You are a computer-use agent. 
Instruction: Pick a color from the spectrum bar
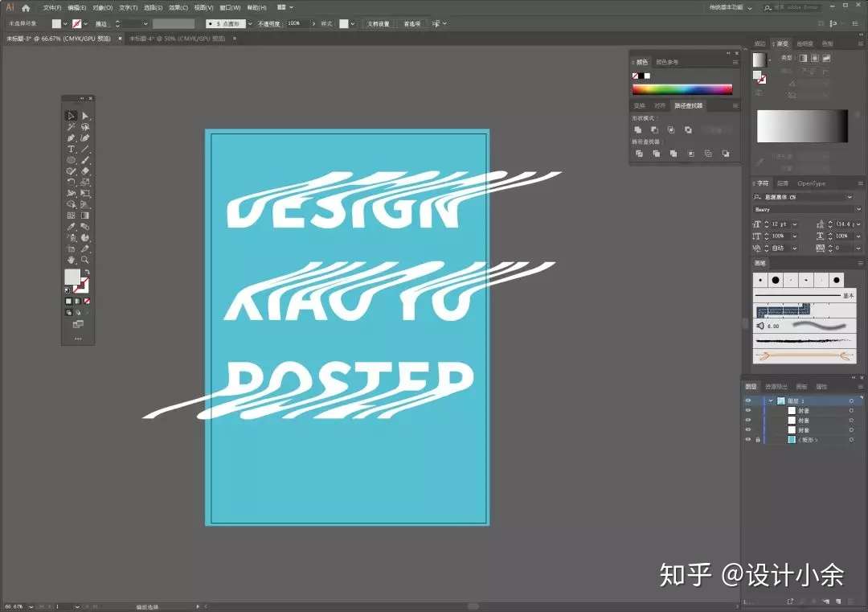pyautogui.click(x=682, y=89)
